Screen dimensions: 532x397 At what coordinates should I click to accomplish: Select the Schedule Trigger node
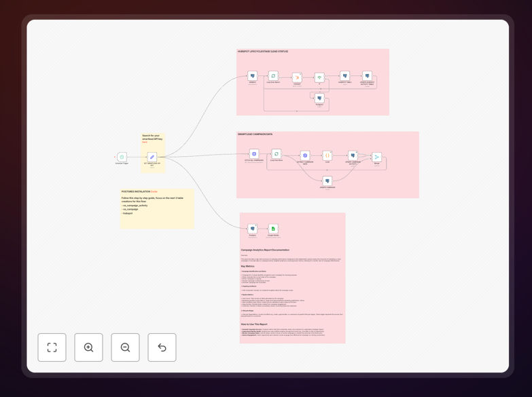tap(122, 157)
